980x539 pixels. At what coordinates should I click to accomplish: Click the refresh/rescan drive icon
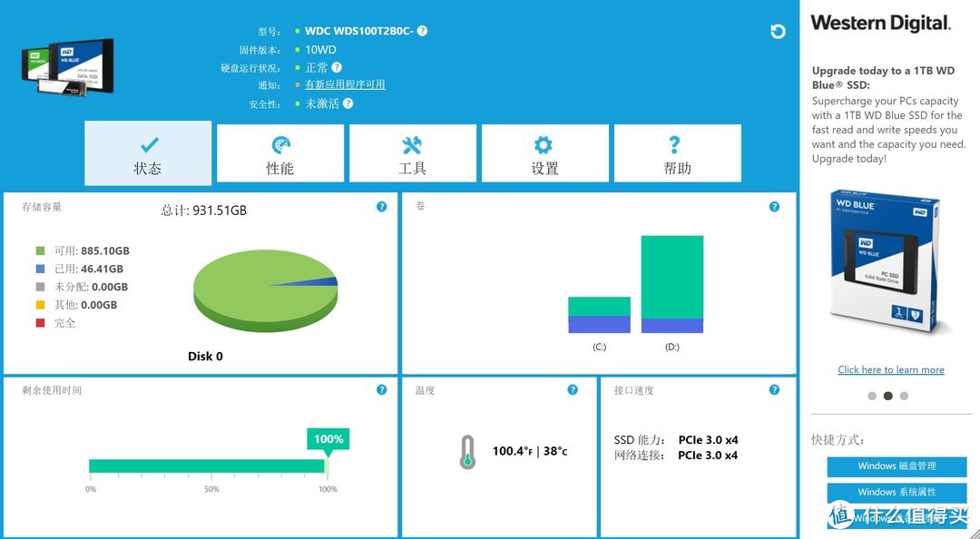[x=778, y=31]
